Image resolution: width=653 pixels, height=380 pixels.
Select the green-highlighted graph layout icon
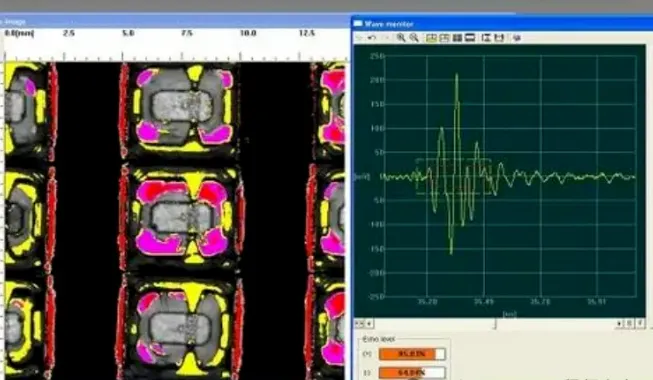[x=431, y=38]
